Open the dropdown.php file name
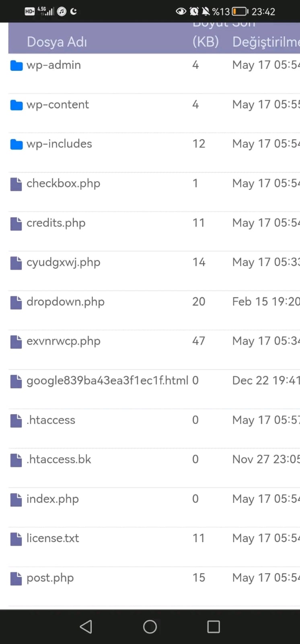 (x=66, y=302)
